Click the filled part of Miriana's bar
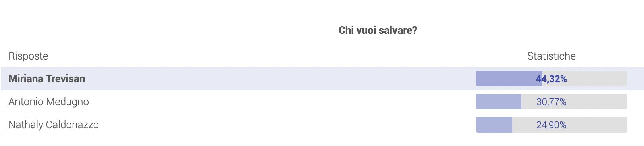The height and width of the screenshot is (146, 644). coord(509,79)
